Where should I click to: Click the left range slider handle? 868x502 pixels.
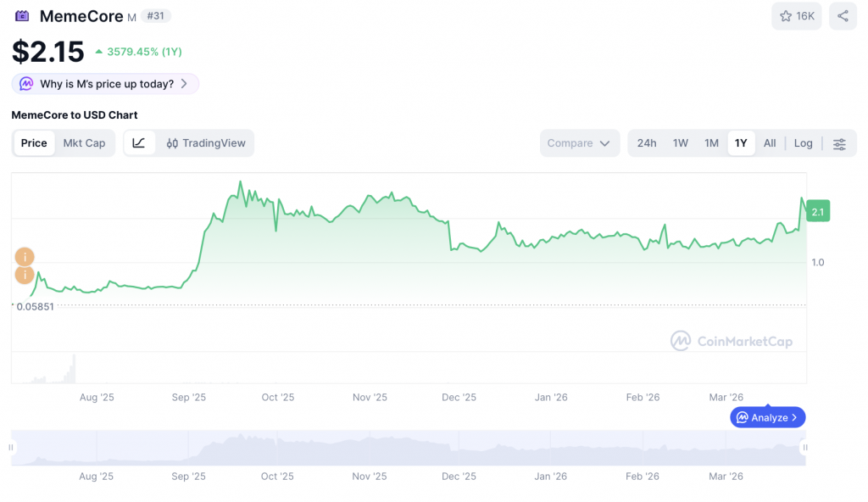coord(12,447)
